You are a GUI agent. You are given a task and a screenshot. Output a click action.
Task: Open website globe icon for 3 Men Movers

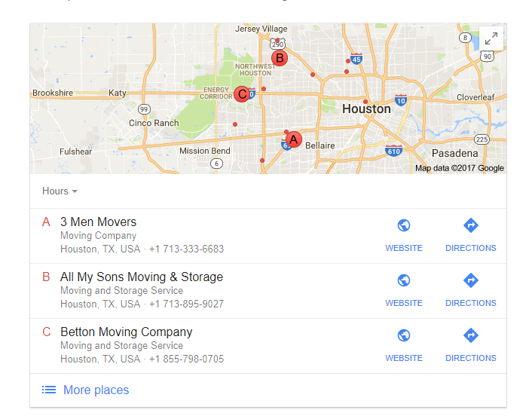(x=404, y=225)
